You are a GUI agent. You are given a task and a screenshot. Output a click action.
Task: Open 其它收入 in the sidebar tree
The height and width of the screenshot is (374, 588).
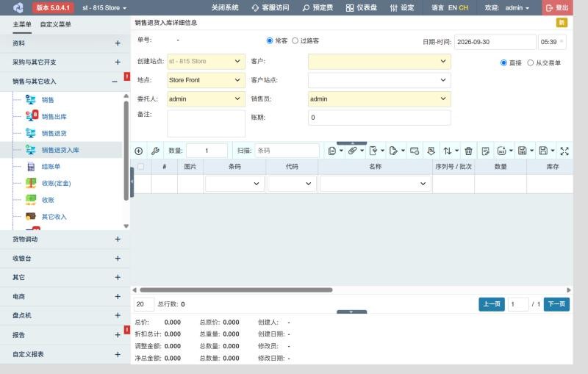tap(54, 217)
